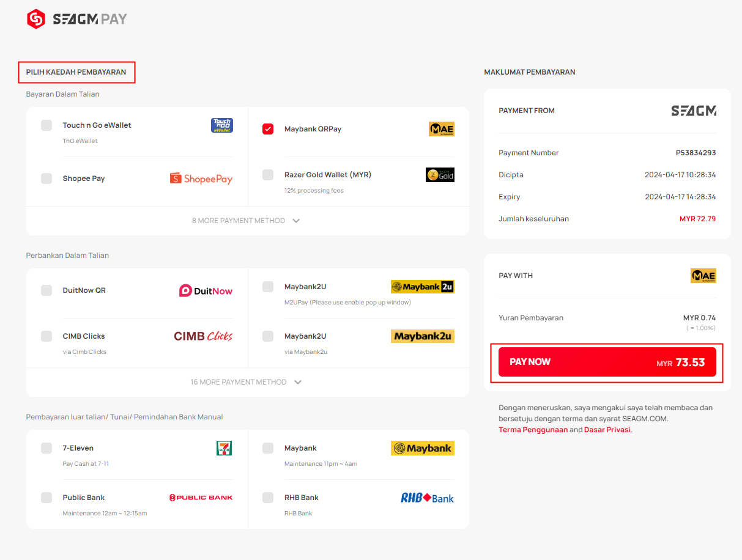The height and width of the screenshot is (560, 742).
Task: Click the '12% processing fees' note
Action: point(314,191)
